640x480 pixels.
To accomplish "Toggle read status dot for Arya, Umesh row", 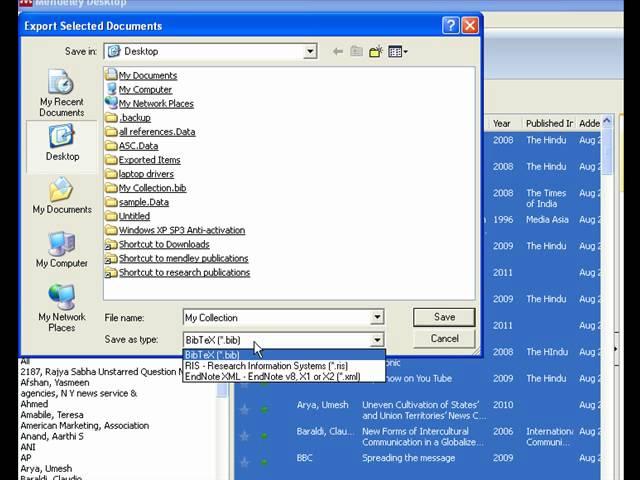I will tap(264, 409).
